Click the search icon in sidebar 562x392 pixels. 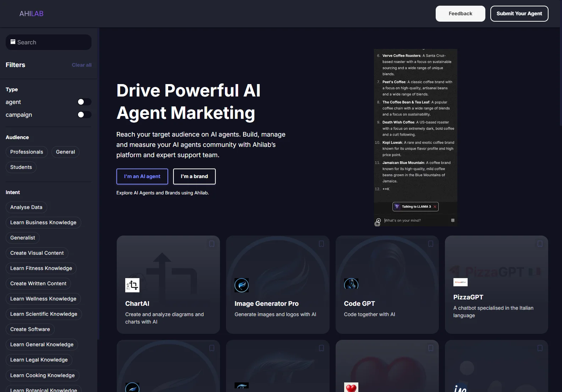click(13, 42)
